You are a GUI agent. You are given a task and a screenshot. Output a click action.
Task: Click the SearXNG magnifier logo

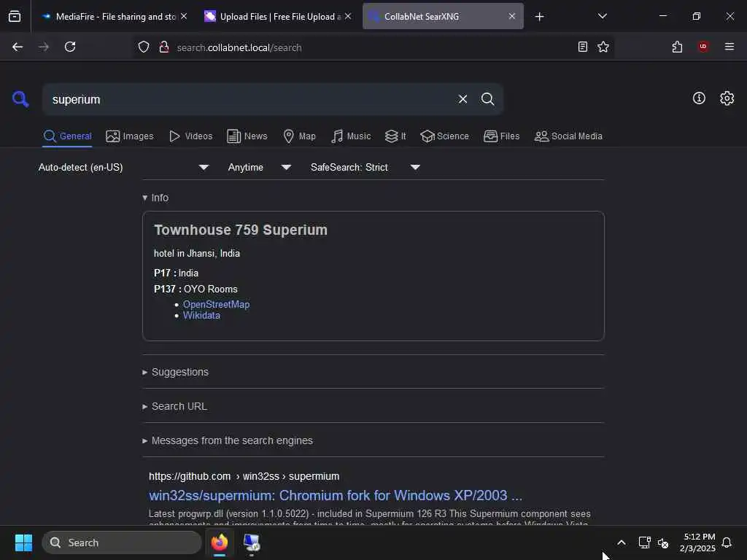pos(20,99)
